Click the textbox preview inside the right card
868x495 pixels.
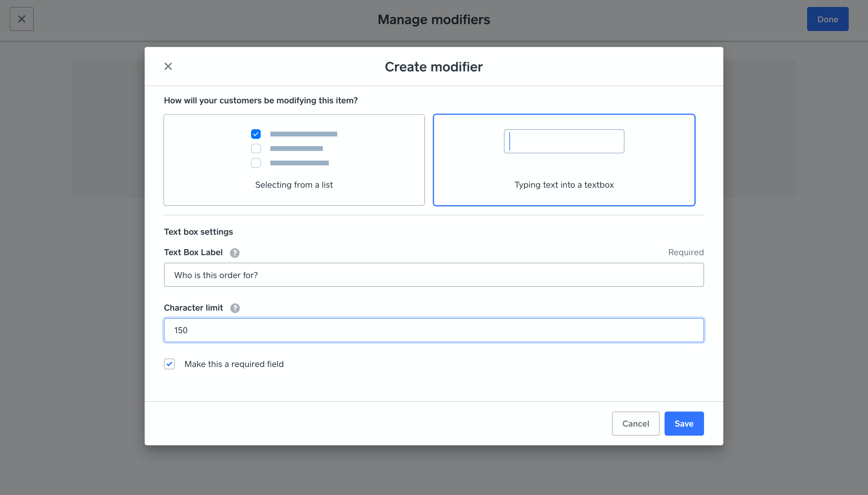pos(564,141)
